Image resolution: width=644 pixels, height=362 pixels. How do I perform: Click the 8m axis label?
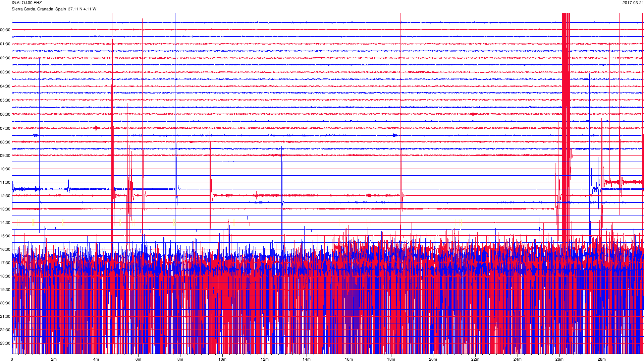pos(180,359)
